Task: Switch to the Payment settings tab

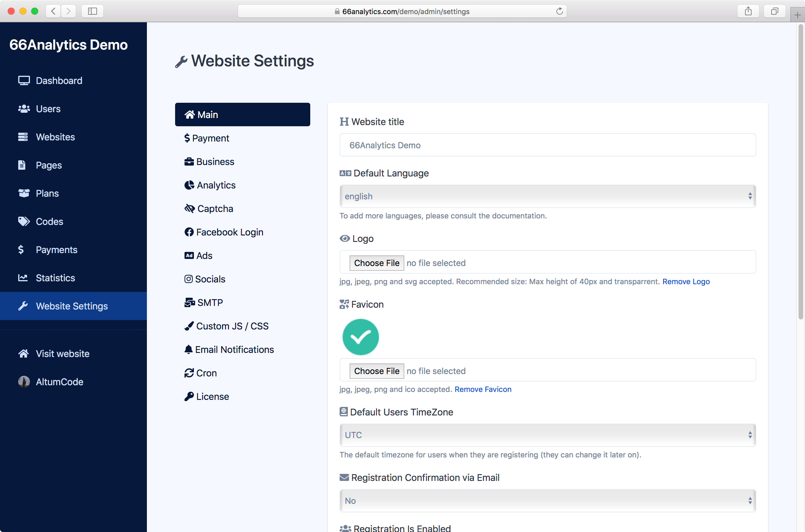Action: tap(210, 138)
